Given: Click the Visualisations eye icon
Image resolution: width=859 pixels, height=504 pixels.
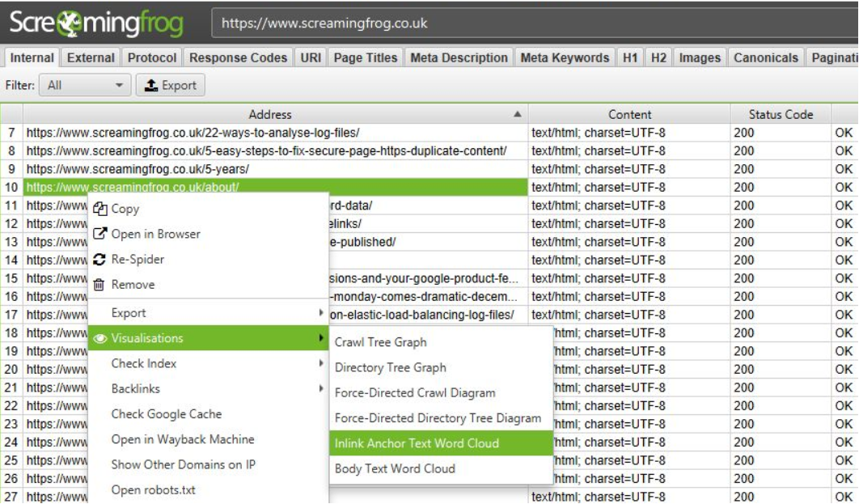Looking at the screenshot, I should tap(99, 338).
